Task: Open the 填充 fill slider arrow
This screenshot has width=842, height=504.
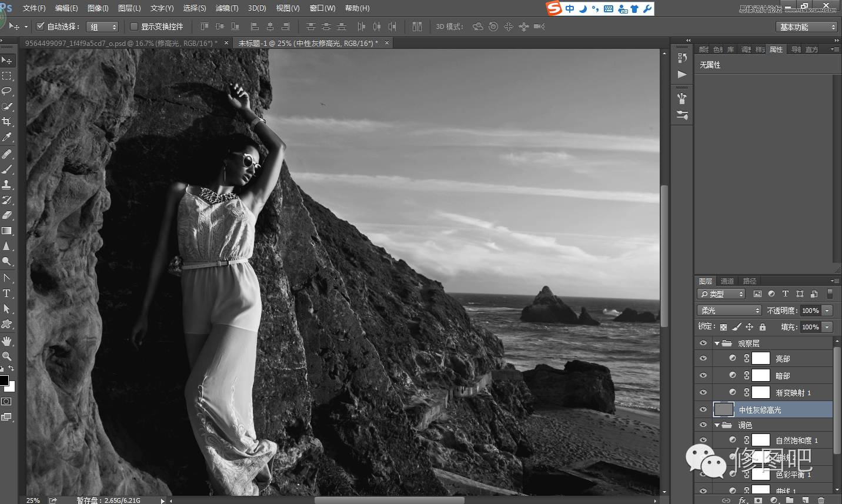Action: click(x=827, y=327)
